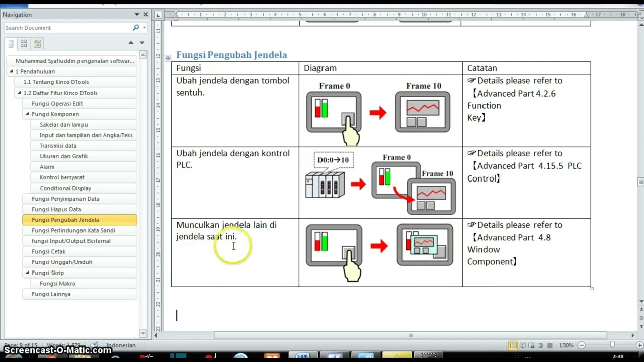Go to Fungsi Perlindungan Kata Sandi heading
Viewport: 644px width, 362px height.
coord(80,230)
